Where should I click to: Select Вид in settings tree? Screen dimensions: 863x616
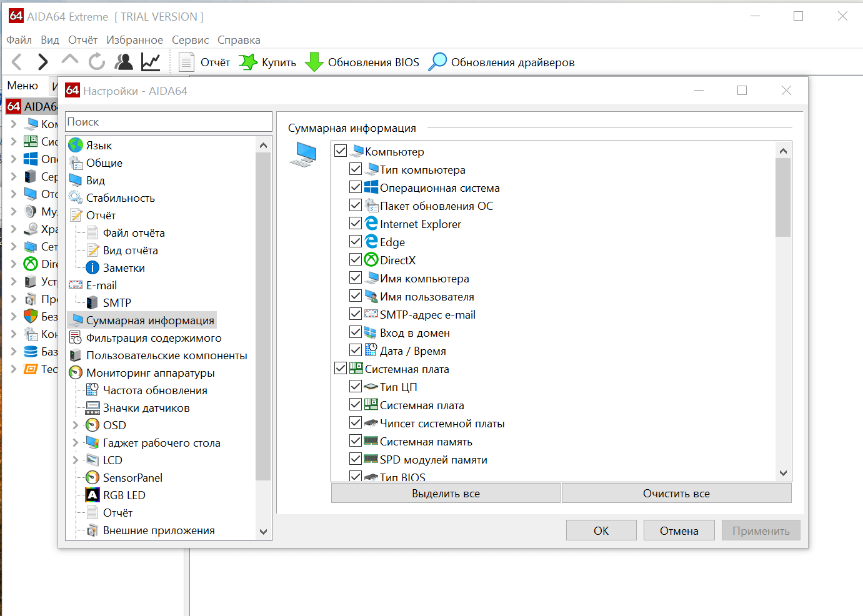pos(95,181)
